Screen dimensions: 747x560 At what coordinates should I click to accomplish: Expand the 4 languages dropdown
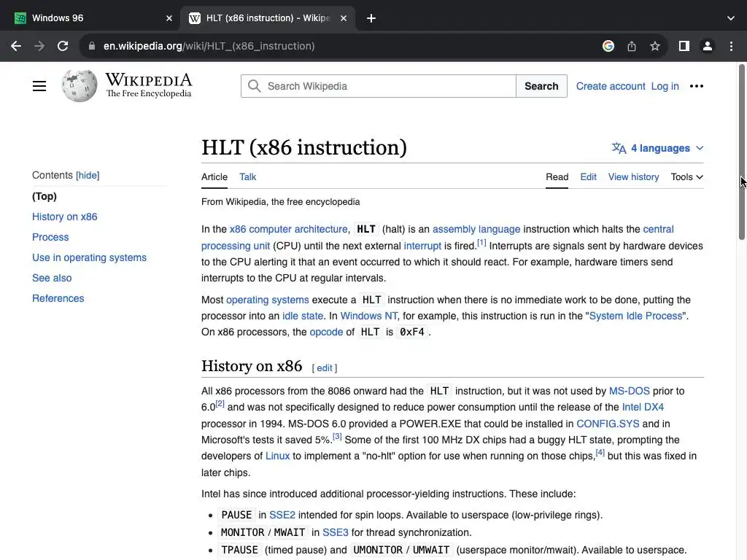tap(657, 148)
